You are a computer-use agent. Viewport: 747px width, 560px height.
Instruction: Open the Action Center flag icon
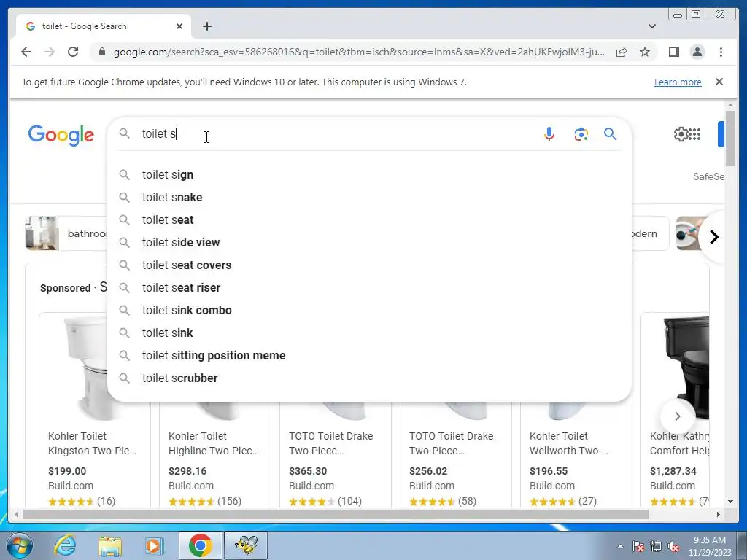(638, 547)
